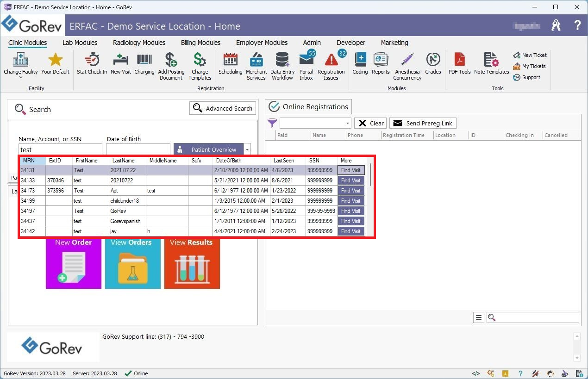Click the list menu icon beside registrations search
588x379 pixels.
(479, 317)
